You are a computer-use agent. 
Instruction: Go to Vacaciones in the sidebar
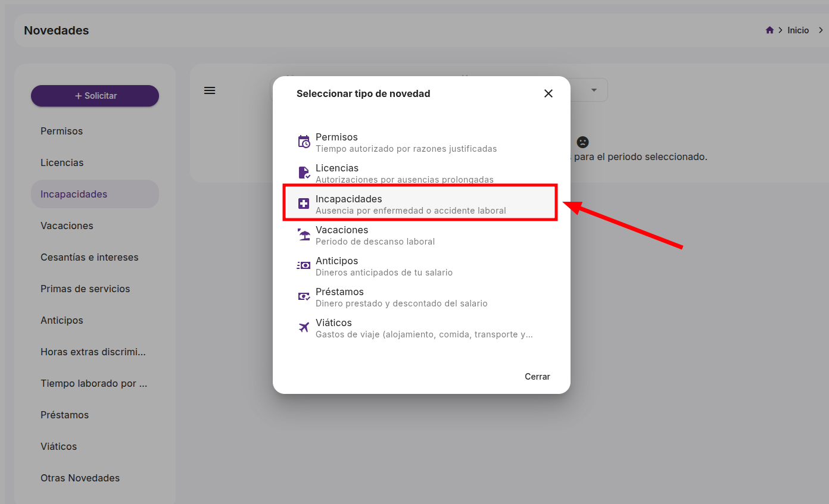pyautogui.click(x=95, y=226)
